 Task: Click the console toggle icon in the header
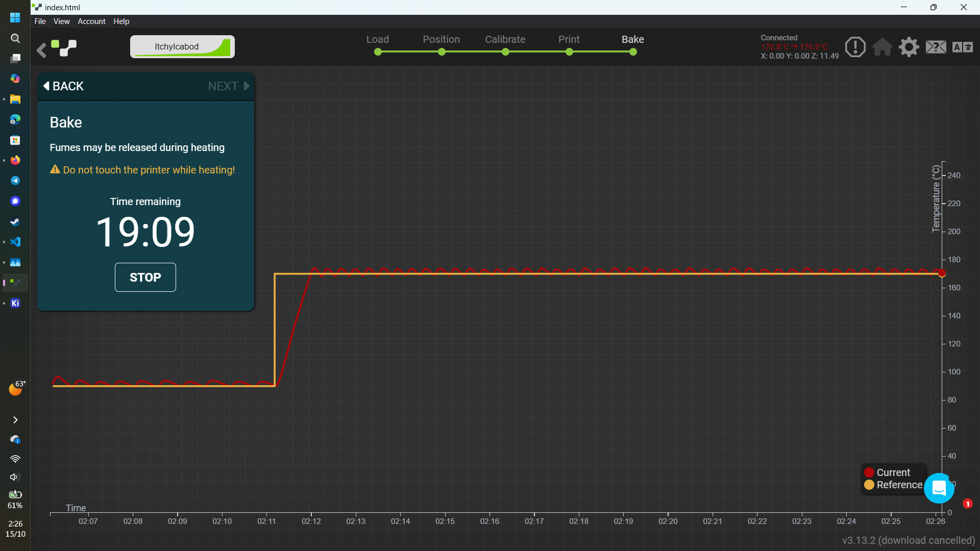click(936, 47)
